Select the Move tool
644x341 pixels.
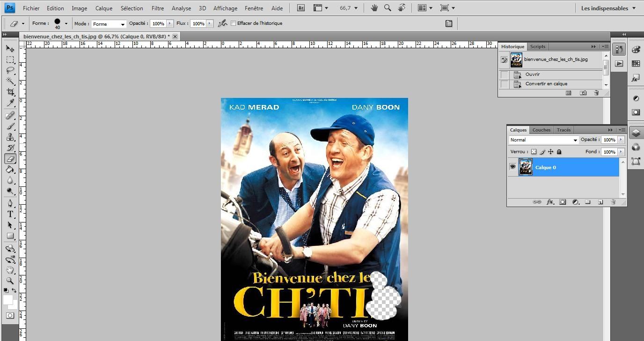(x=10, y=49)
